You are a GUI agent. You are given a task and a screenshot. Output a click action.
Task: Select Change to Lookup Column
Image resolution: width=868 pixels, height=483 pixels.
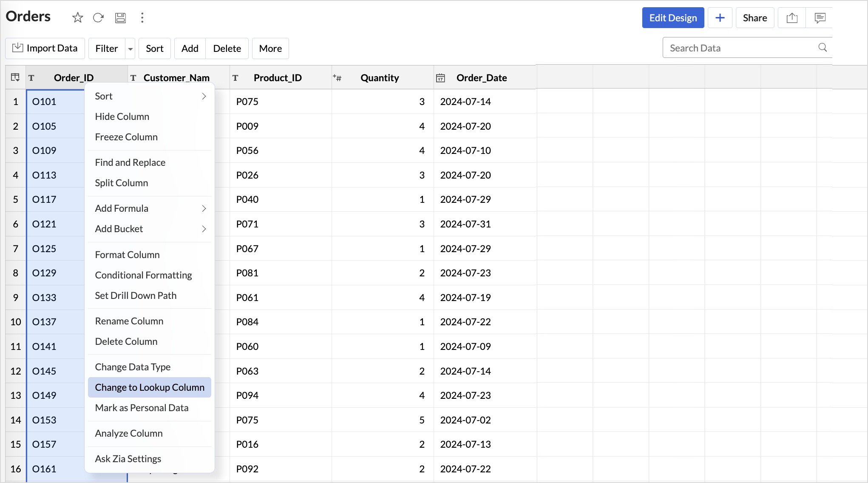(x=150, y=387)
